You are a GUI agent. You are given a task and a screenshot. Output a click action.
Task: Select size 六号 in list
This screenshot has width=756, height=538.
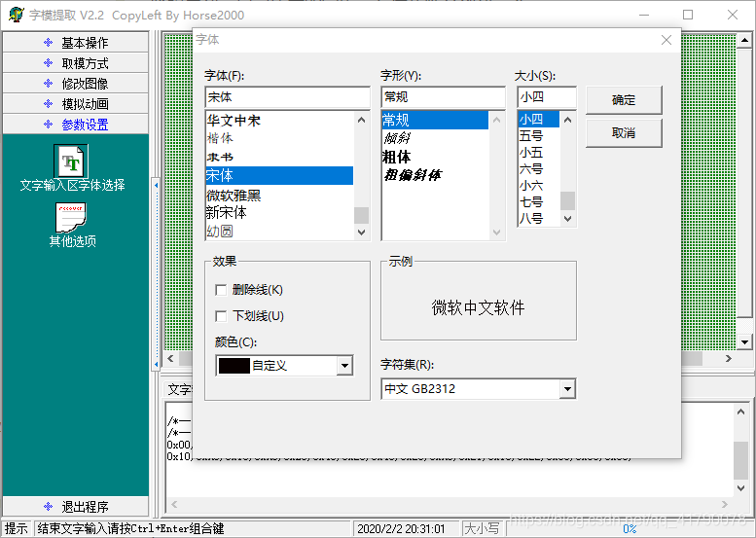click(x=539, y=168)
